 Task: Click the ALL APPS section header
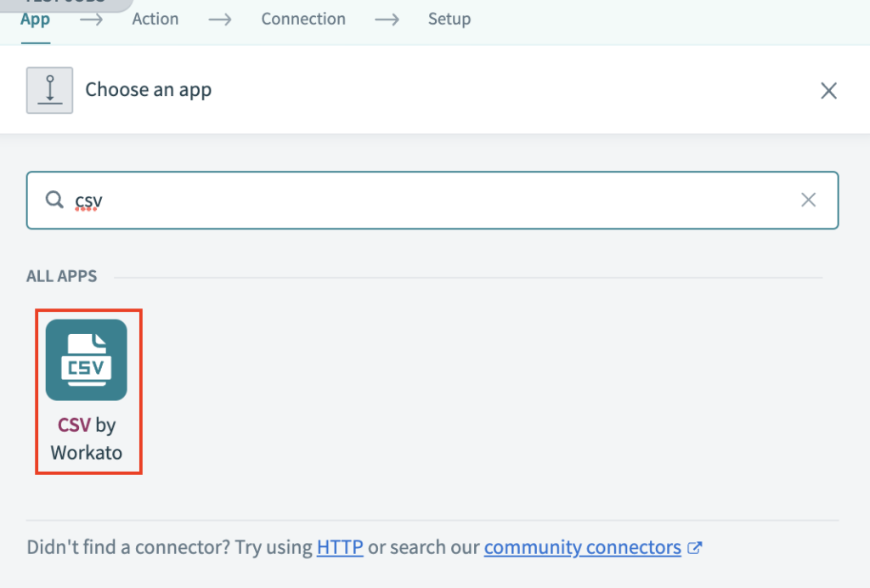point(61,275)
